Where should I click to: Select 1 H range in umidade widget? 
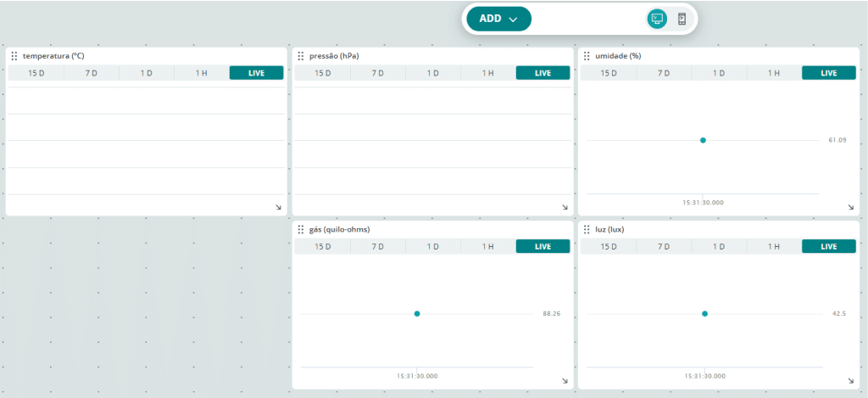(x=774, y=73)
